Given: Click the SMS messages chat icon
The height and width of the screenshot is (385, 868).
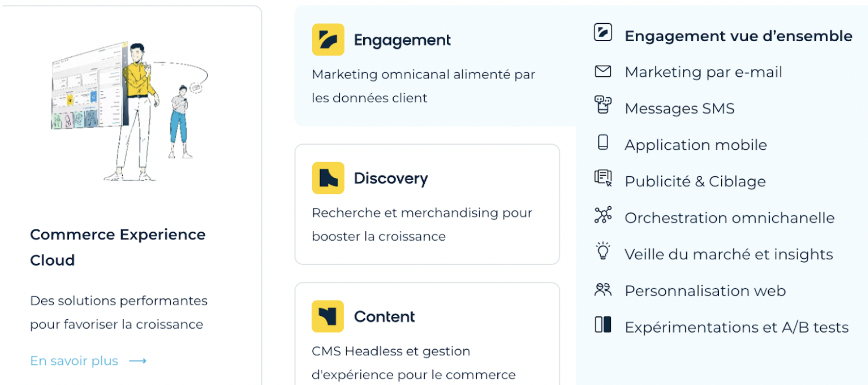Looking at the screenshot, I should [603, 105].
